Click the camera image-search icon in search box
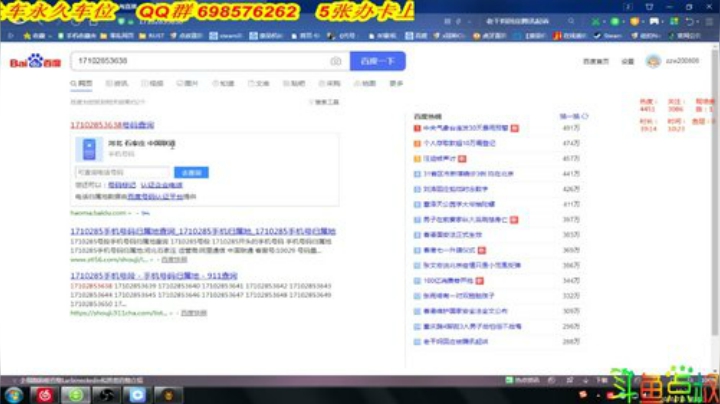 click(336, 61)
